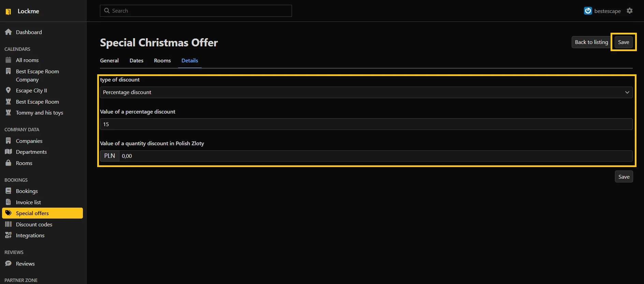Switch to the General tab
Screen dimensions: 644x284
coord(109,61)
